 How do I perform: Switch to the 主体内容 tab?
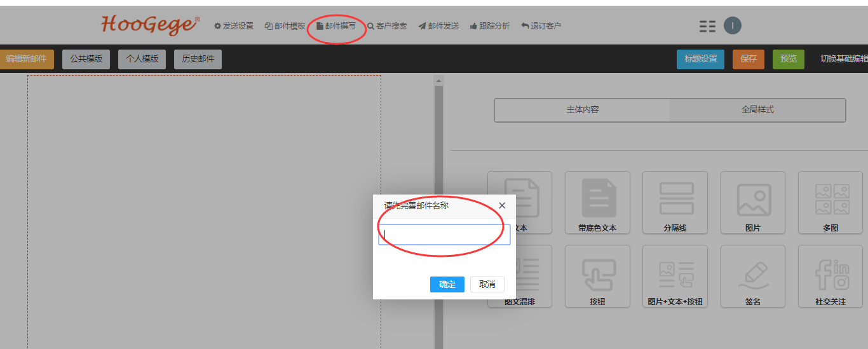pyautogui.click(x=582, y=110)
